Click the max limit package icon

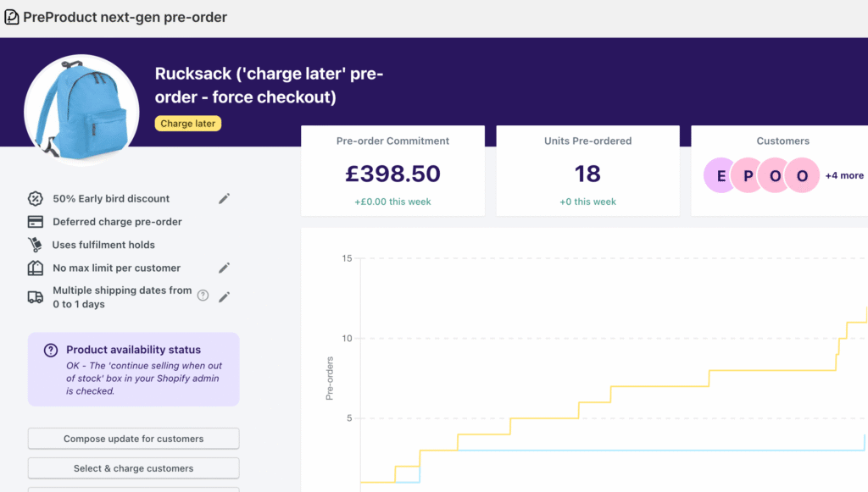pos(36,268)
